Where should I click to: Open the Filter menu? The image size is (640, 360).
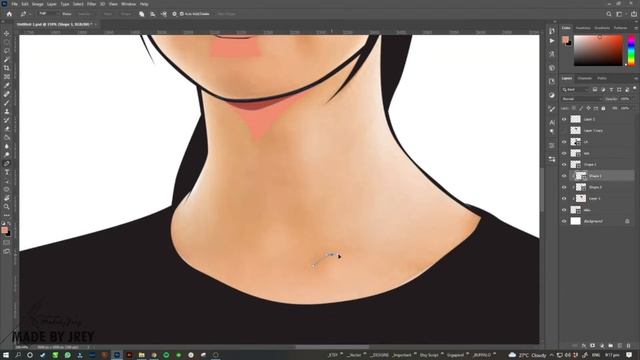click(91, 4)
